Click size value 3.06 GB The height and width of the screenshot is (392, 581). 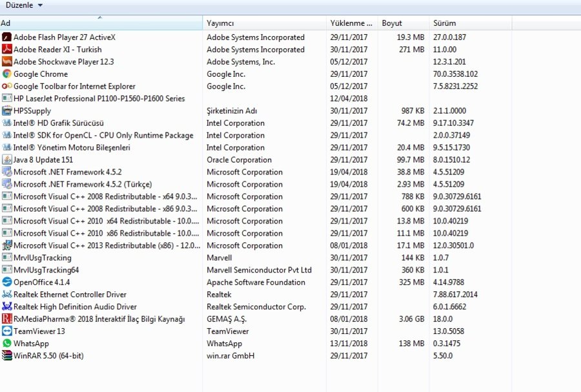pos(412,318)
